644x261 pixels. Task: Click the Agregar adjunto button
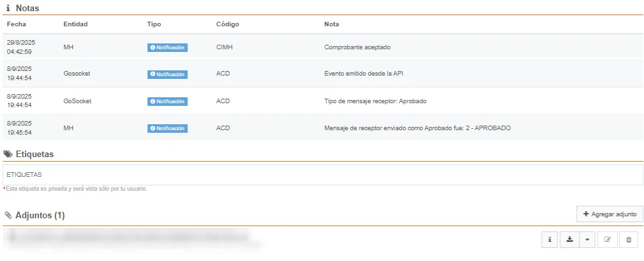coord(610,214)
